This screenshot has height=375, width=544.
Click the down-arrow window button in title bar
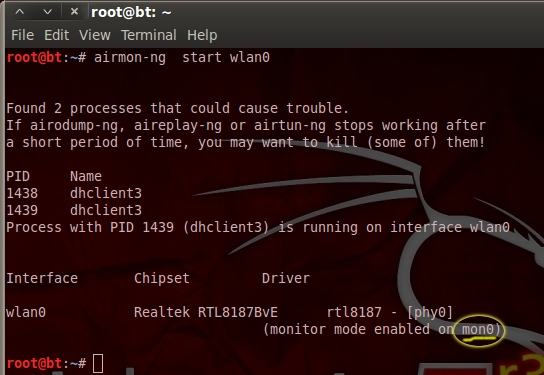pyautogui.click(x=48, y=12)
